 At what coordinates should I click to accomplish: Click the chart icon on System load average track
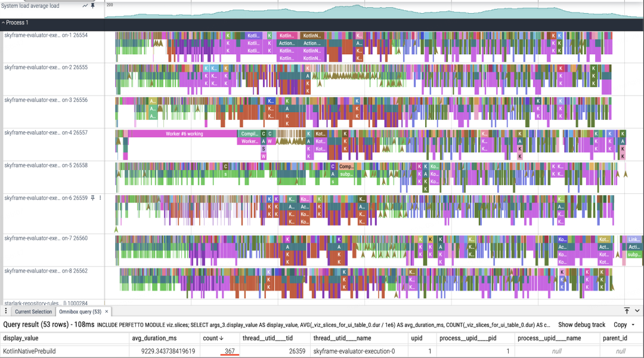85,6
